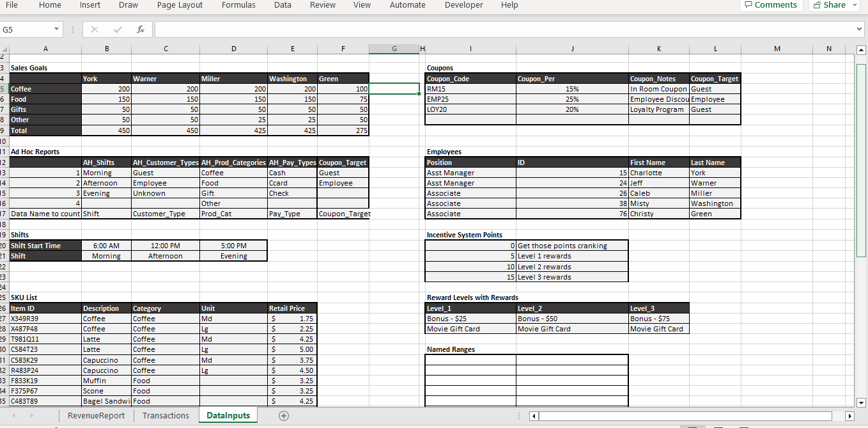Select column A header

[x=45, y=49]
